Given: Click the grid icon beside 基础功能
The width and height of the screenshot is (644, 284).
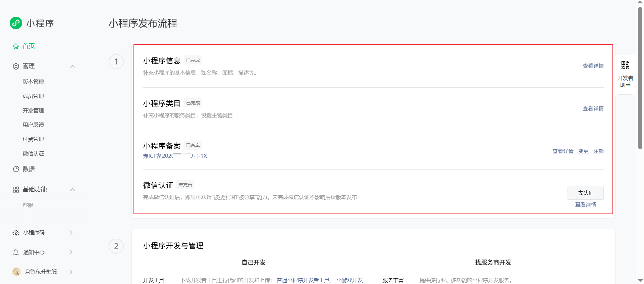Looking at the screenshot, I should [x=16, y=190].
